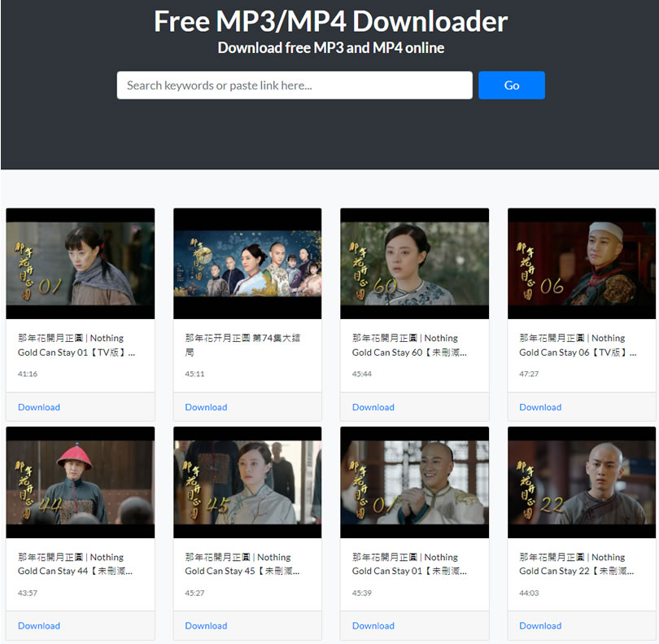Open thumbnail of Nothing Gold Can Stay 44
Screen dimensions: 659x644
click(81, 482)
